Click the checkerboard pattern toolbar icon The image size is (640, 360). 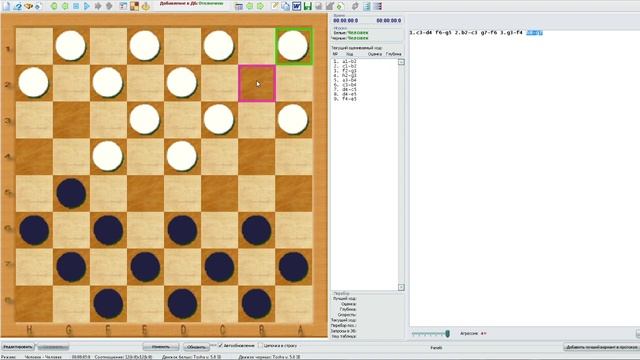134,6
